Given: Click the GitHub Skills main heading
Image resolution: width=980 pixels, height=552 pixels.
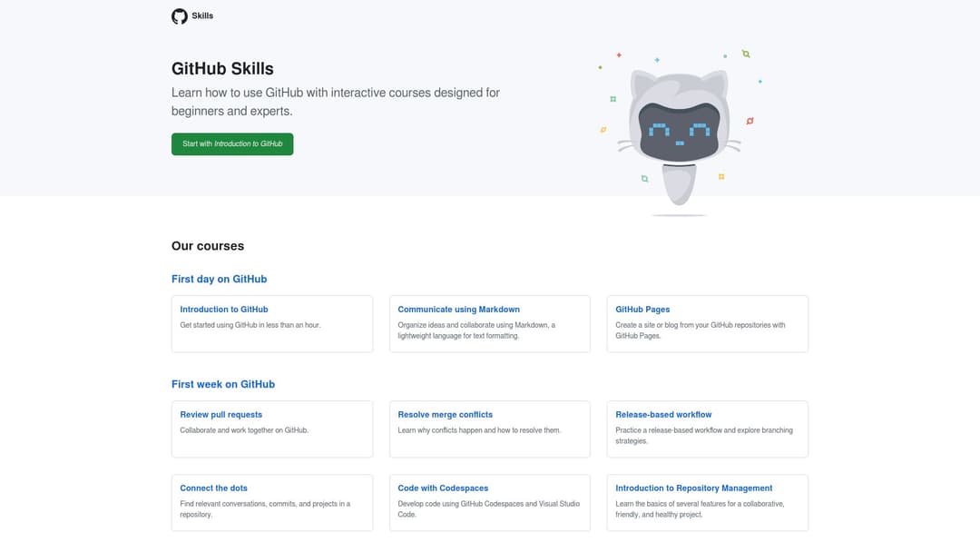Looking at the screenshot, I should pyautogui.click(x=222, y=69).
